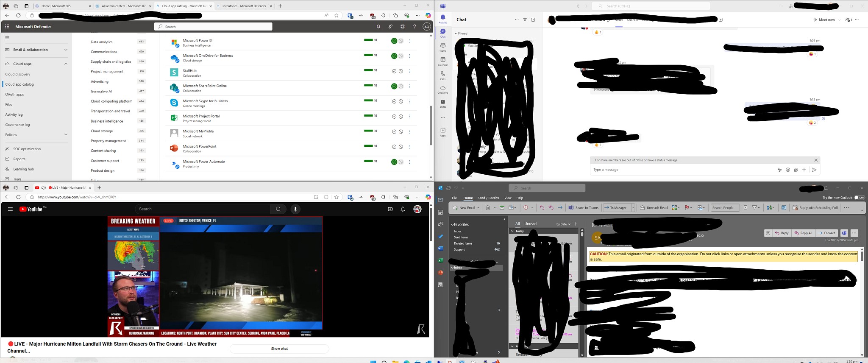Click the Outlook Teams meeting reply icon
Screen dimensions: 868x363
[844, 233]
